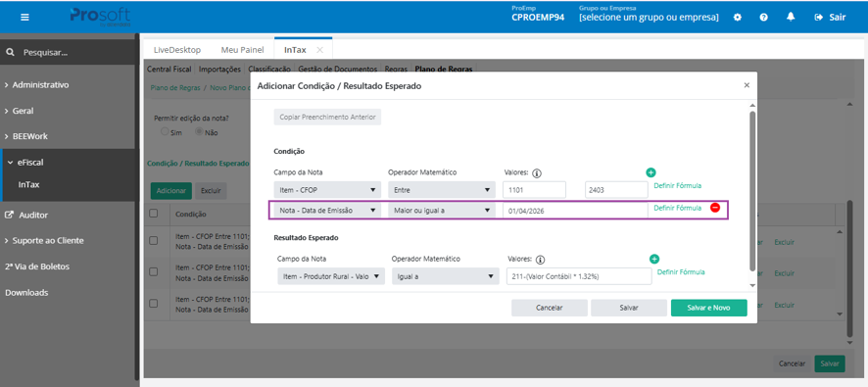Viewport: 868px width, 387px height.
Task: Click Definir Fórmula on Data de Emissão row
Action: [678, 208]
